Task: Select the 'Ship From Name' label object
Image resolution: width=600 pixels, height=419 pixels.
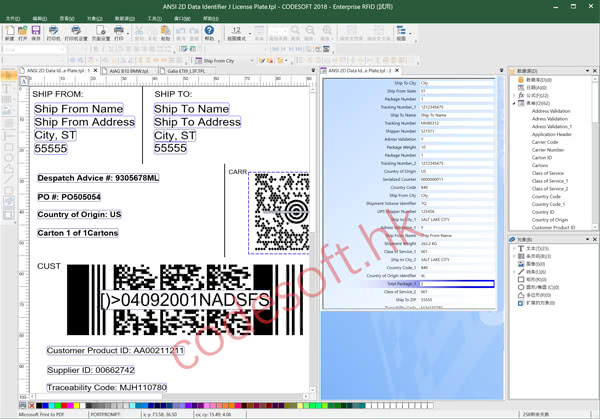Action: [x=79, y=109]
